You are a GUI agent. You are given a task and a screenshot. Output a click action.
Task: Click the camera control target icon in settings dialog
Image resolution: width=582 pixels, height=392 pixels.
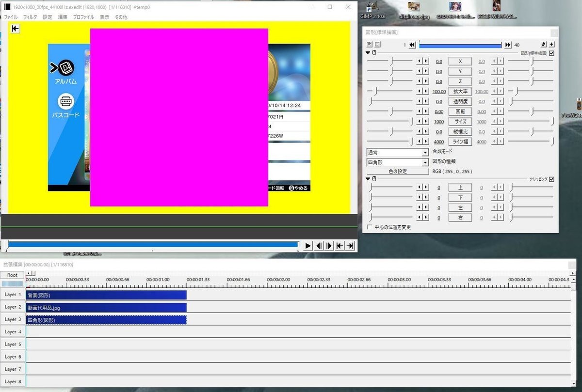369,45
